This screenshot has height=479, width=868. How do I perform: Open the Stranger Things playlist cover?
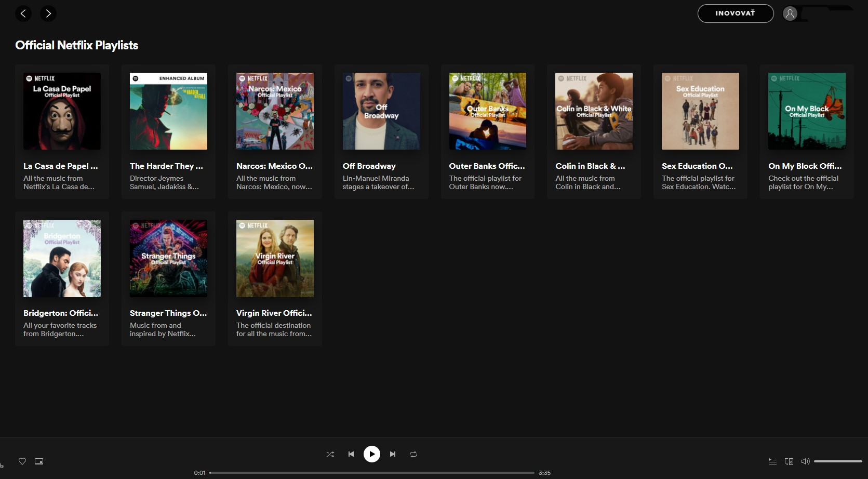[168, 258]
